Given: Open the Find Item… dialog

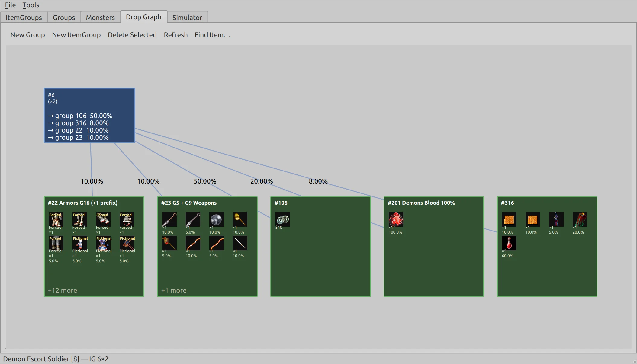Looking at the screenshot, I should coord(212,35).
